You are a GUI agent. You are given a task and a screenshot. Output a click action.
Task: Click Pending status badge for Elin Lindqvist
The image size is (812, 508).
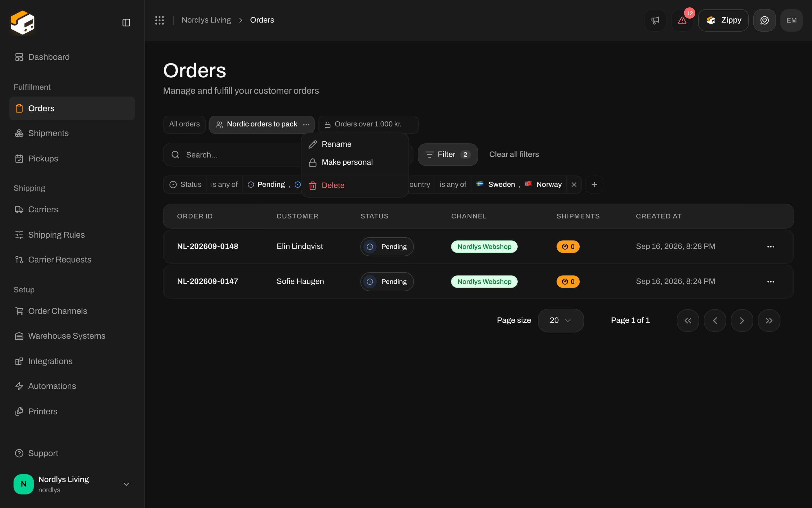pos(387,247)
